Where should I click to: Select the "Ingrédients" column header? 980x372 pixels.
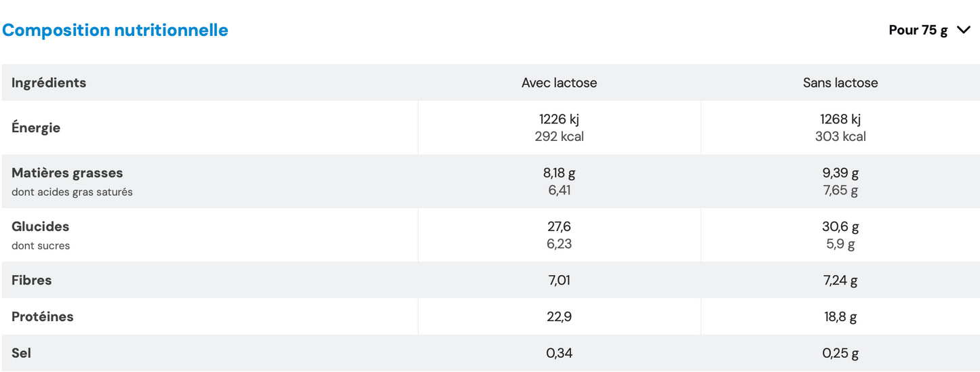click(49, 83)
